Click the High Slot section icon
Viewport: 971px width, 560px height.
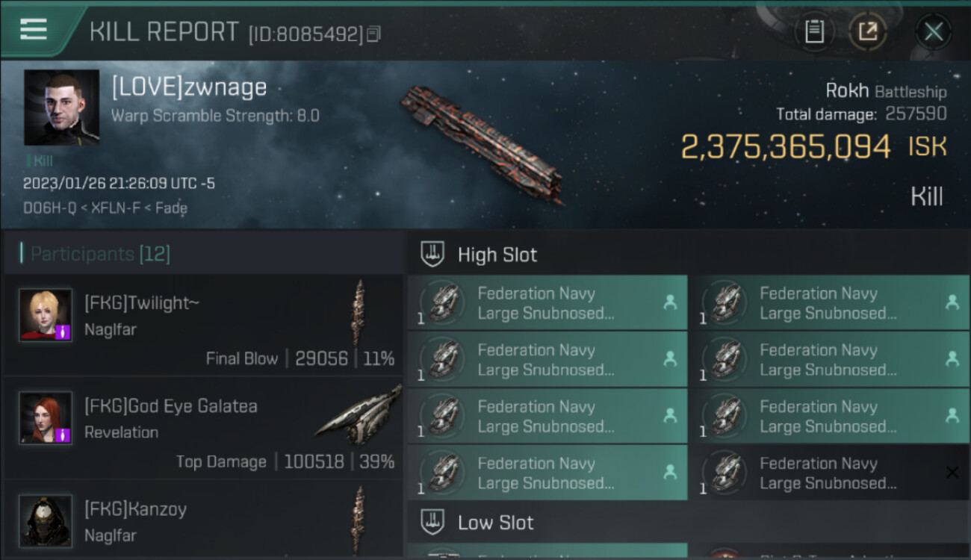click(433, 255)
